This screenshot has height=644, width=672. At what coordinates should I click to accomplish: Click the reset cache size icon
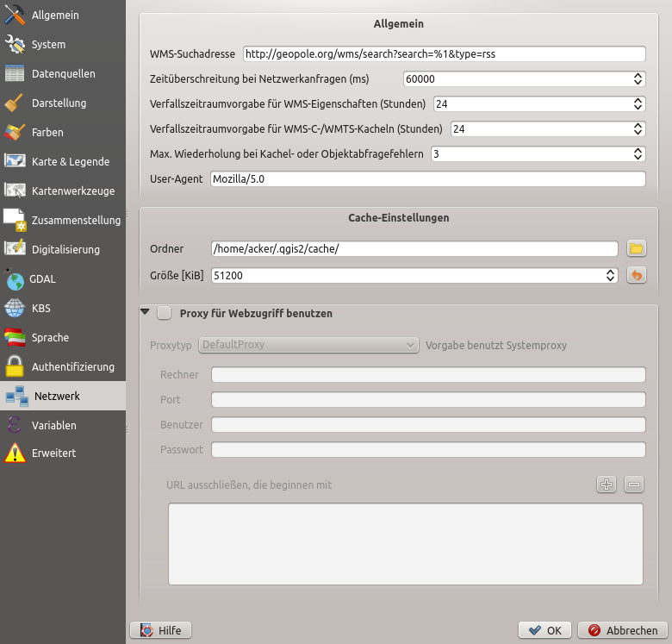pyautogui.click(x=636, y=276)
